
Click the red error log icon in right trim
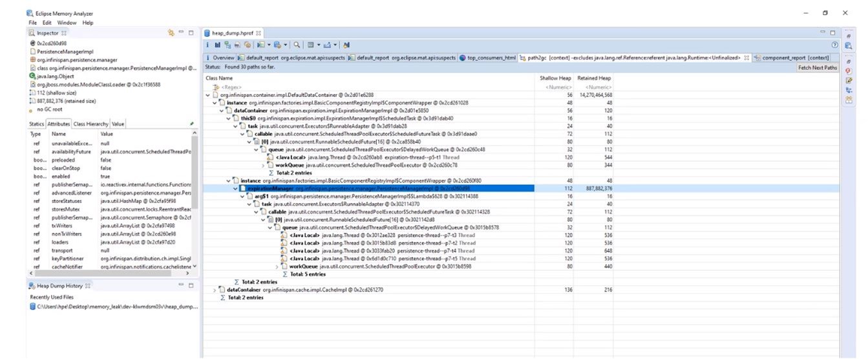848,71
